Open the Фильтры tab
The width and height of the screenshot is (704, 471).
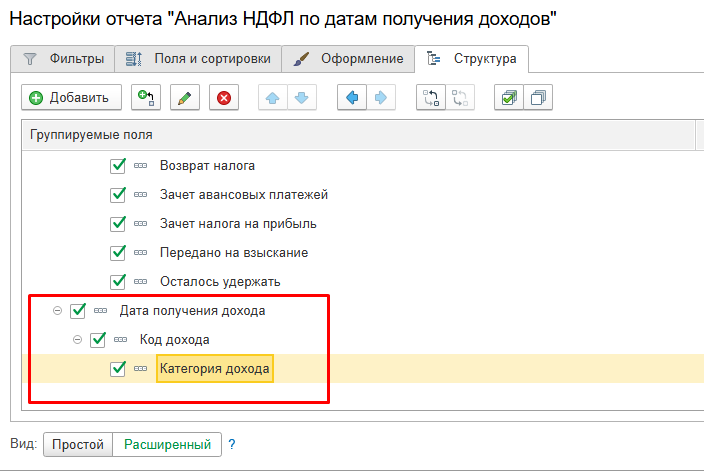click(x=63, y=59)
